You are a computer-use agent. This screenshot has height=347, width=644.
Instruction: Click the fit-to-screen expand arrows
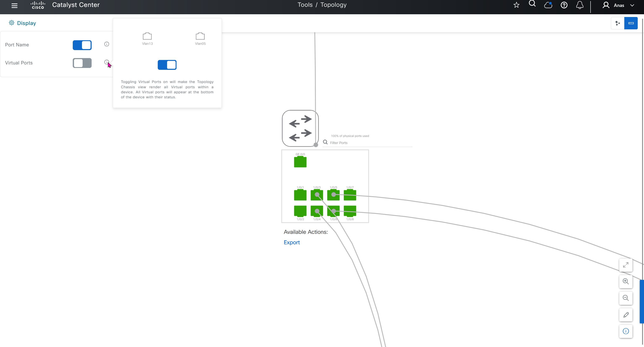click(x=626, y=265)
